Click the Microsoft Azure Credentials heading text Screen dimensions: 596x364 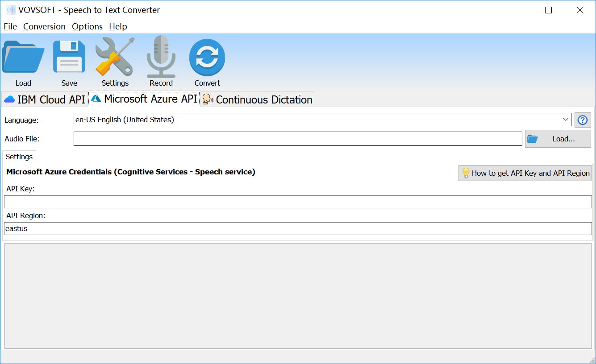pos(131,172)
